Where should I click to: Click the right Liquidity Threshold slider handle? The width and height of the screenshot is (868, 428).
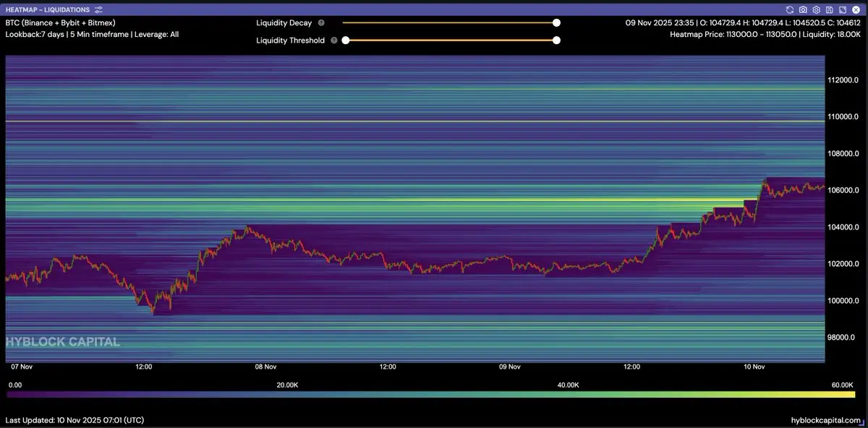pyautogui.click(x=556, y=40)
